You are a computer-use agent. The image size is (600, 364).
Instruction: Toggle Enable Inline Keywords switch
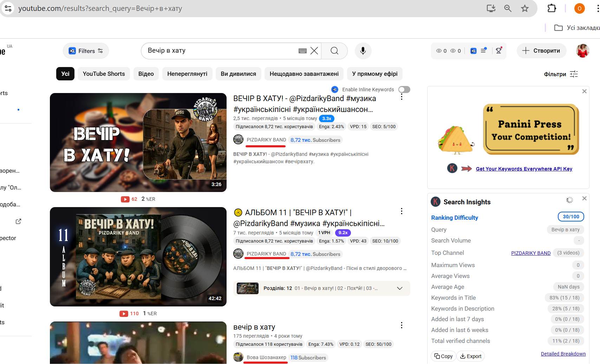click(404, 90)
